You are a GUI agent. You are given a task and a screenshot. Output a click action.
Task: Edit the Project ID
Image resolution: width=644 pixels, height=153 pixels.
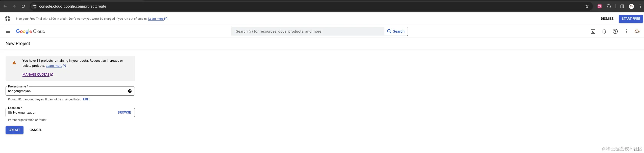tap(86, 99)
